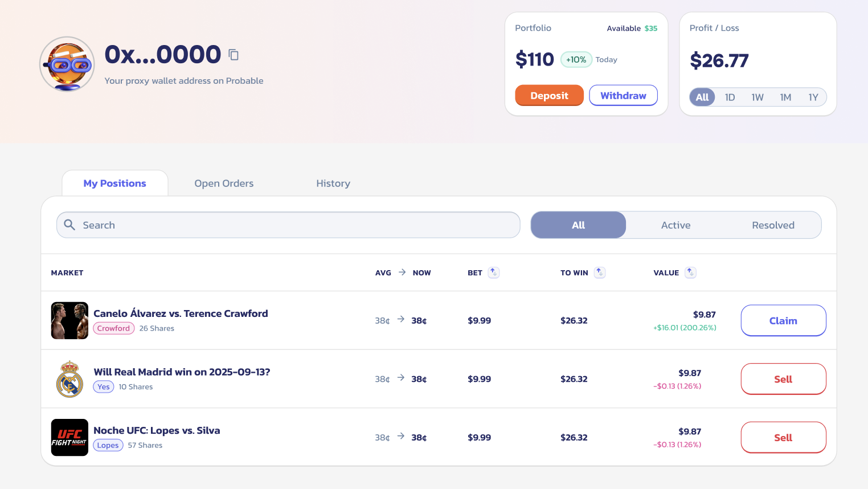Show All positions filter
Screen dimensions: 868x489
pos(578,225)
